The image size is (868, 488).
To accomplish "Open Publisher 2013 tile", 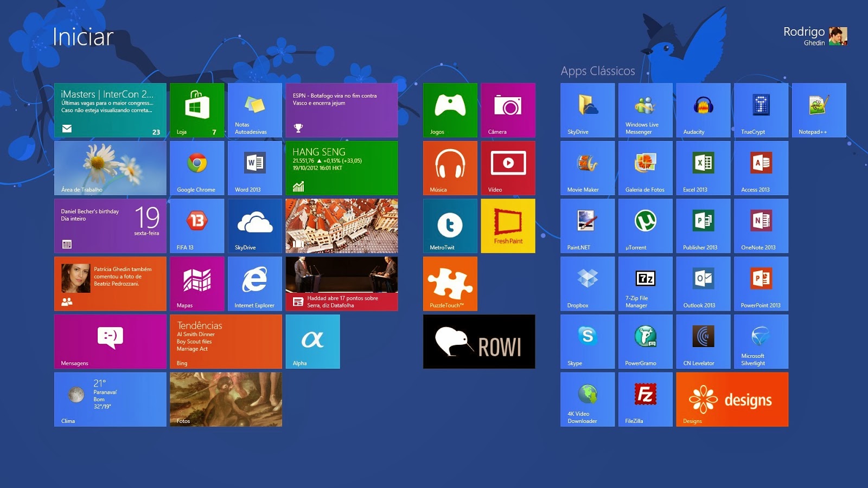I will pos(703,226).
